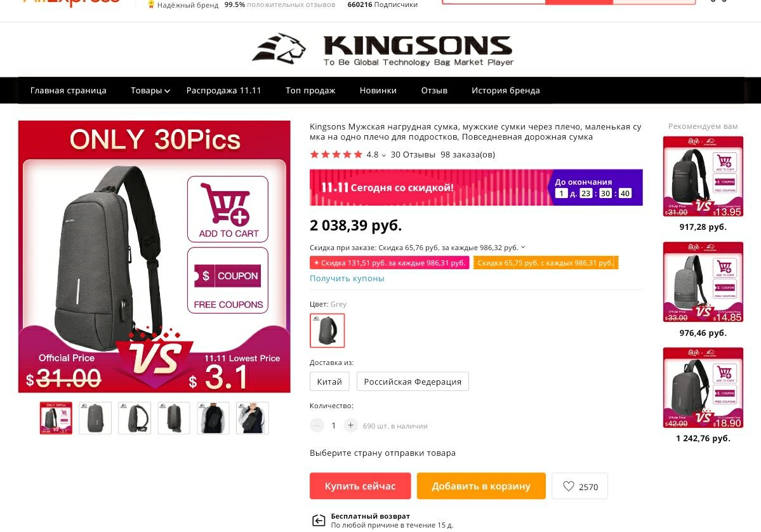This screenshot has height=532, width=761.
Task: Select shipping from Китай
Action: pos(329,382)
